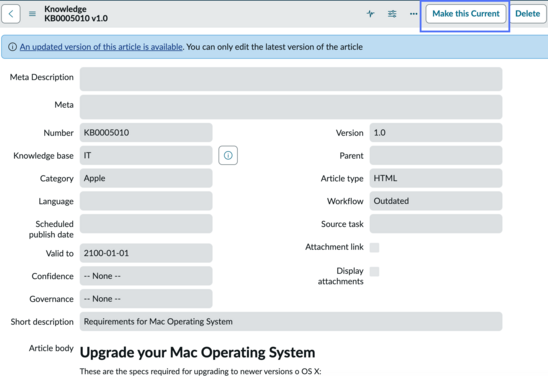Go back using the left chevron button
The image size is (548, 376).
11,14
